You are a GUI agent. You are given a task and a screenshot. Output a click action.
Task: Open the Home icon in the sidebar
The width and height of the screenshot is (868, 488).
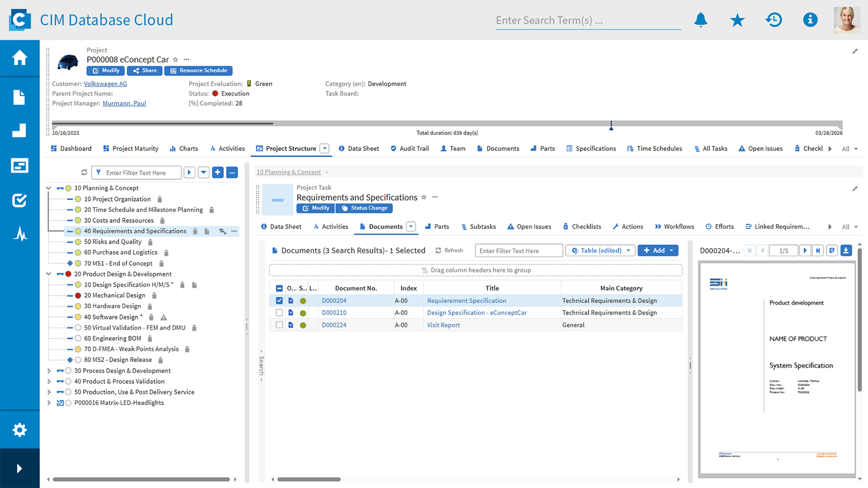(x=19, y=56)
